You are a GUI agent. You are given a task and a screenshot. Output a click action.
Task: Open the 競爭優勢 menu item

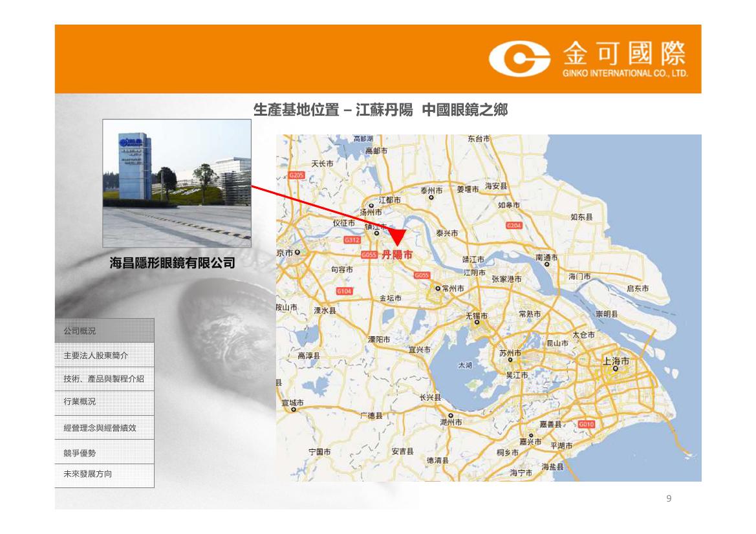pos(105,453)
